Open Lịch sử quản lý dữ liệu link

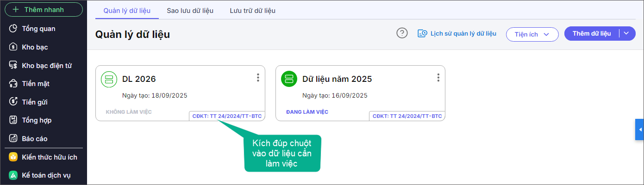click(463, 33)
